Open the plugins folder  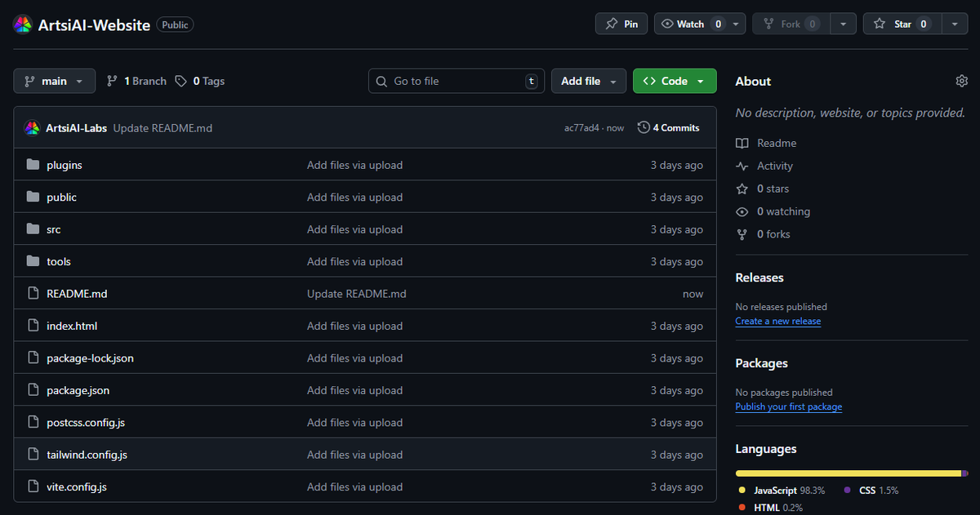pos(65,165)
